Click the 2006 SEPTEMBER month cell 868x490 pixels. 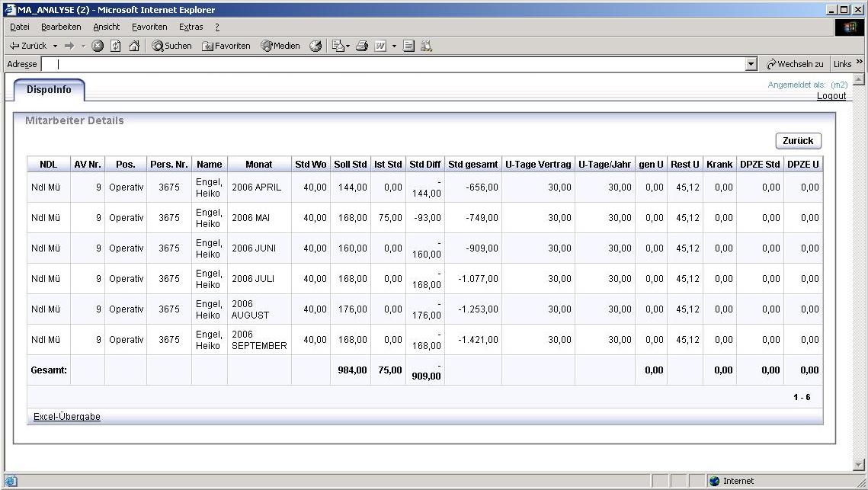pyautogui.click(x=259, y=339)
